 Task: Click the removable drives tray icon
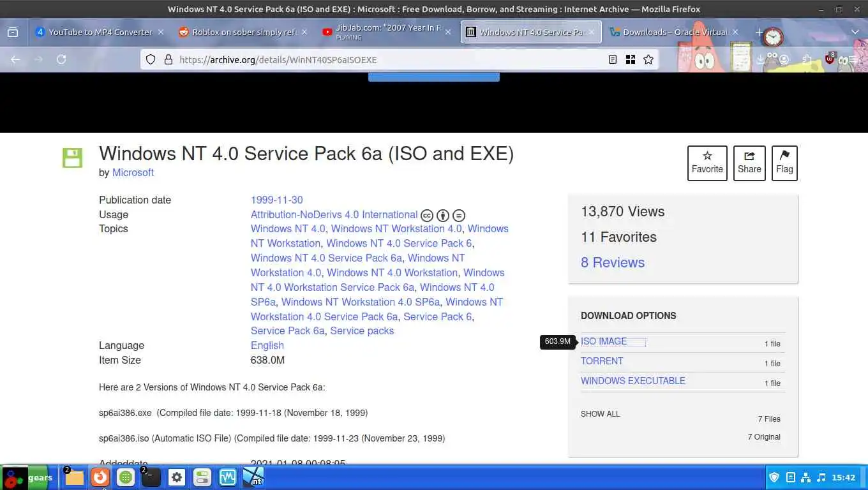[x=791, y=477]
